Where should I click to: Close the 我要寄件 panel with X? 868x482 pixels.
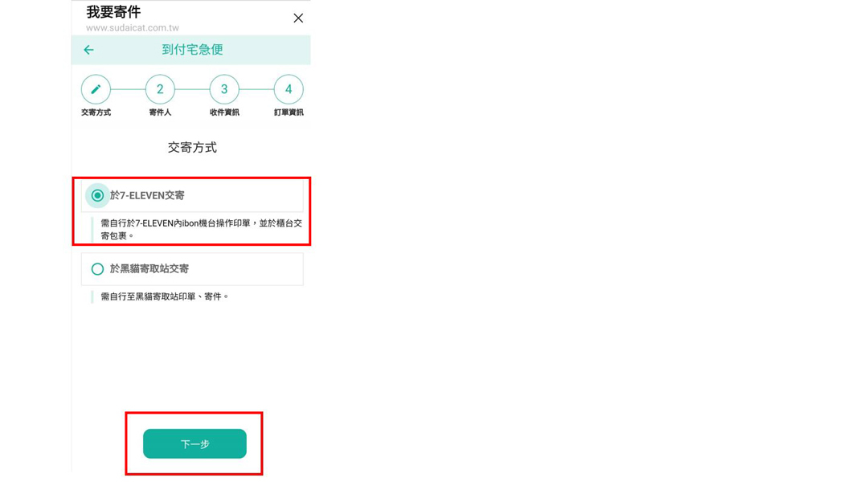pyautogui.click(x=298, y=18)
